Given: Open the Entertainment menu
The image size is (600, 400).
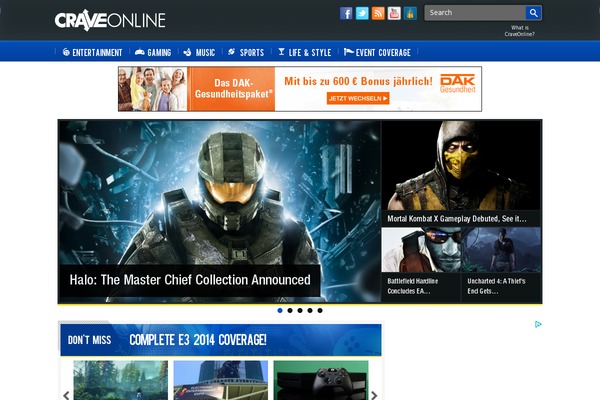Looking at the screenshot, I should 92,52.
